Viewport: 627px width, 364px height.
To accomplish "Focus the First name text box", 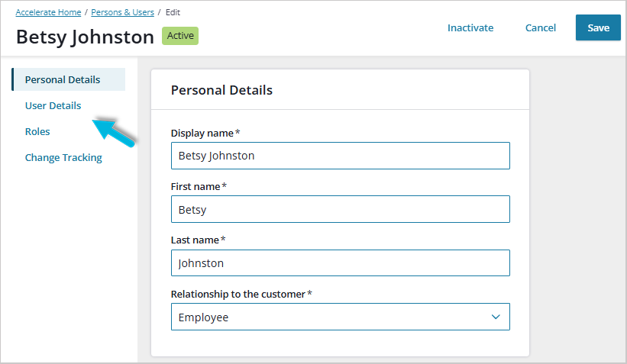I will click(340, 209).
